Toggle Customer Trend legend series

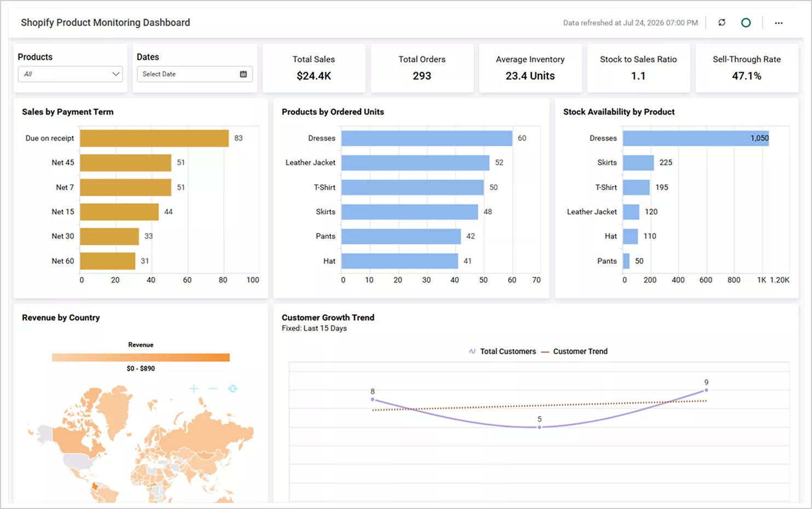click(x=575, y=351)
